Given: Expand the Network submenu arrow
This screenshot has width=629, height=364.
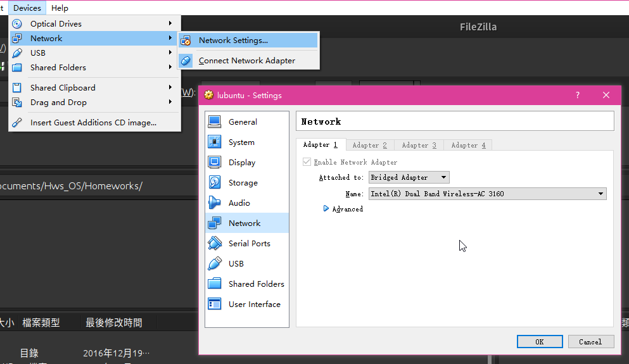Looking at the screenshot, I should click(170, 38).
